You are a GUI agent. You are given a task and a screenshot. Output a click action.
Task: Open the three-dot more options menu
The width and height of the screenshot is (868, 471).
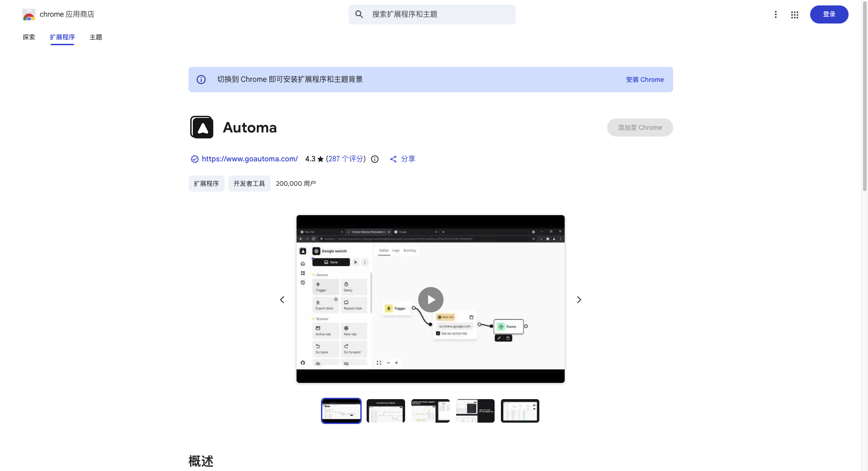(776, 14)
